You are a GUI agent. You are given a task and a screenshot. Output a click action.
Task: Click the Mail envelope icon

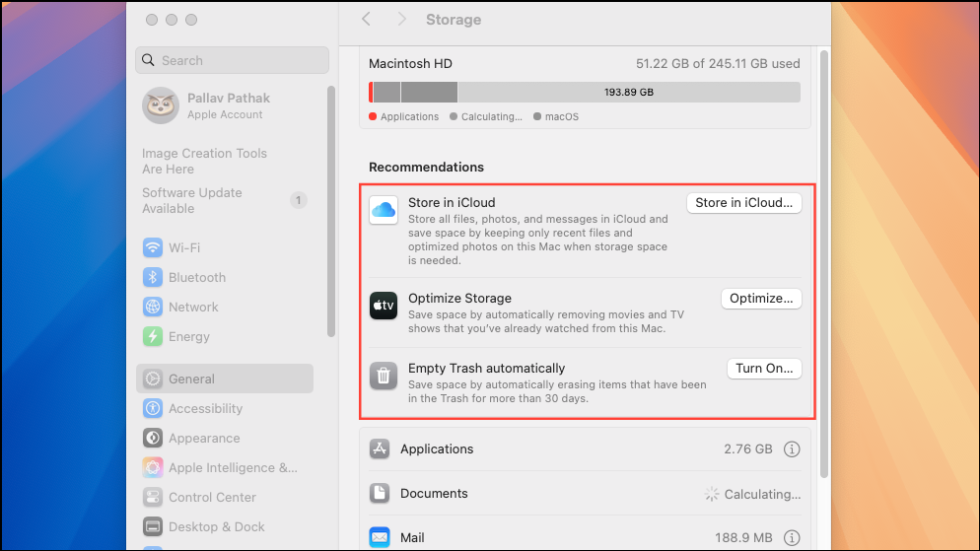[x=380, y=537]
